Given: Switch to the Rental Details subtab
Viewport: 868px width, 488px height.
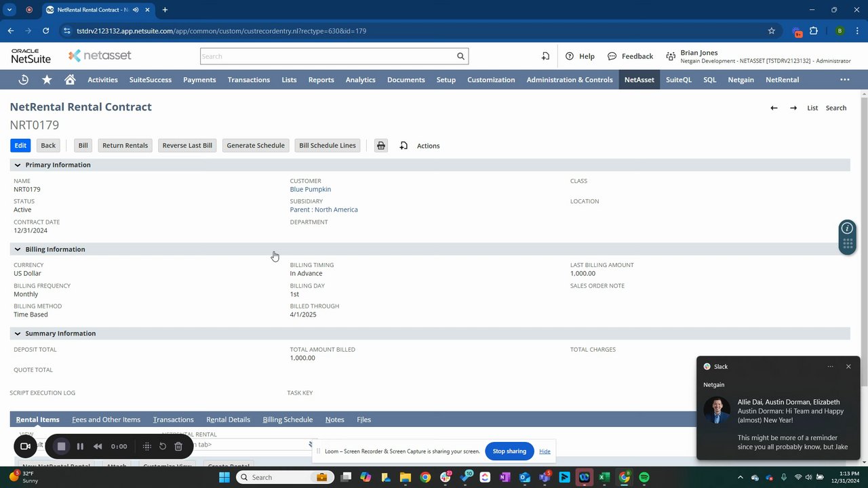Looking at the screenshot, I should coord(229,420).
